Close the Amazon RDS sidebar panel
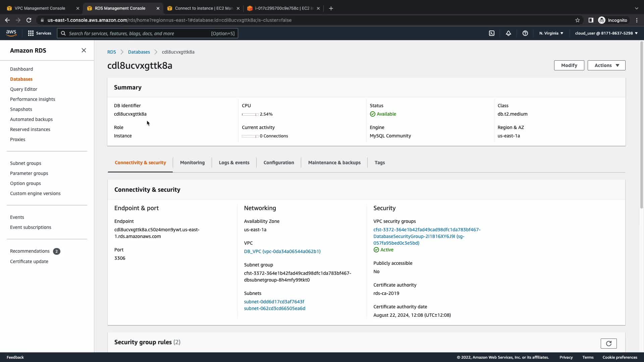644x362 pixels. click(x=84, y=50)
